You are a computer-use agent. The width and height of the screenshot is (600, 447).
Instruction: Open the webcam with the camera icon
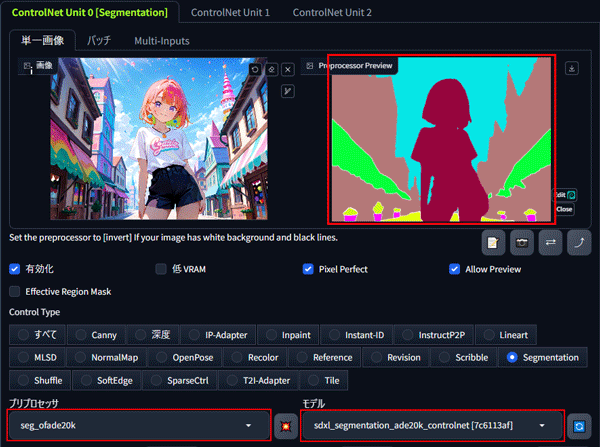521,242
